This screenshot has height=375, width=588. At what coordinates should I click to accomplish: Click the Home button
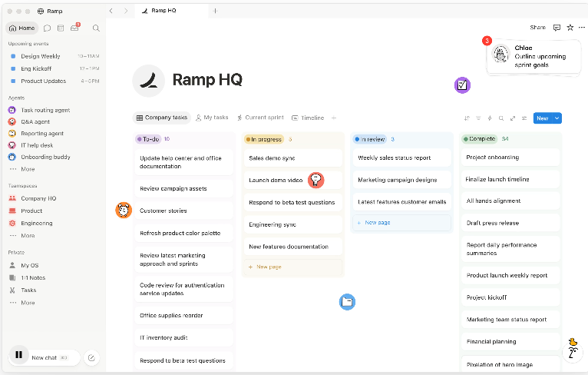22,28
